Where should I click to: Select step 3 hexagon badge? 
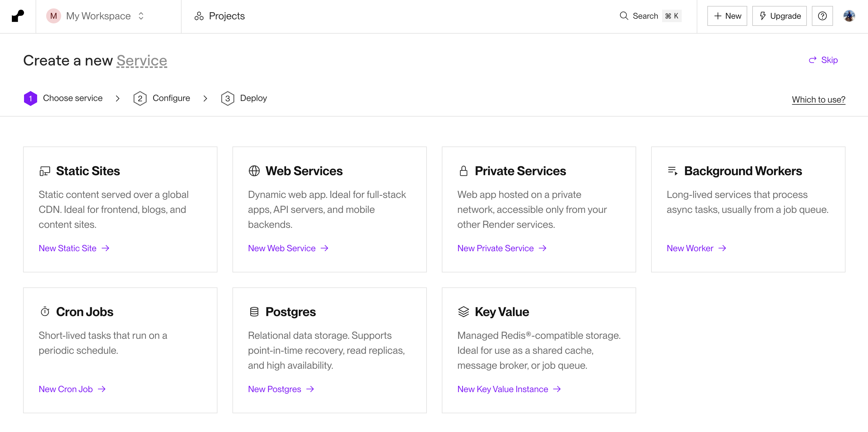(x=227, y=98)
